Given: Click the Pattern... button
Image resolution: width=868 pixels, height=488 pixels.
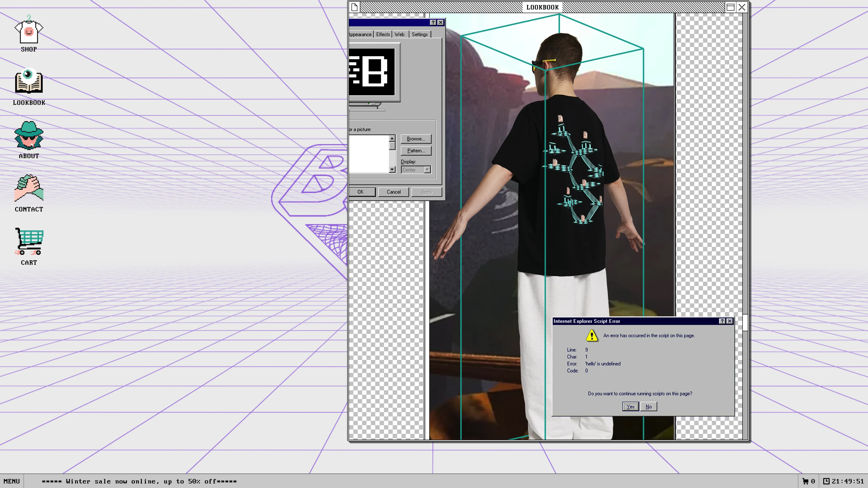Looking at the screenshot, I should pos(416,150).
